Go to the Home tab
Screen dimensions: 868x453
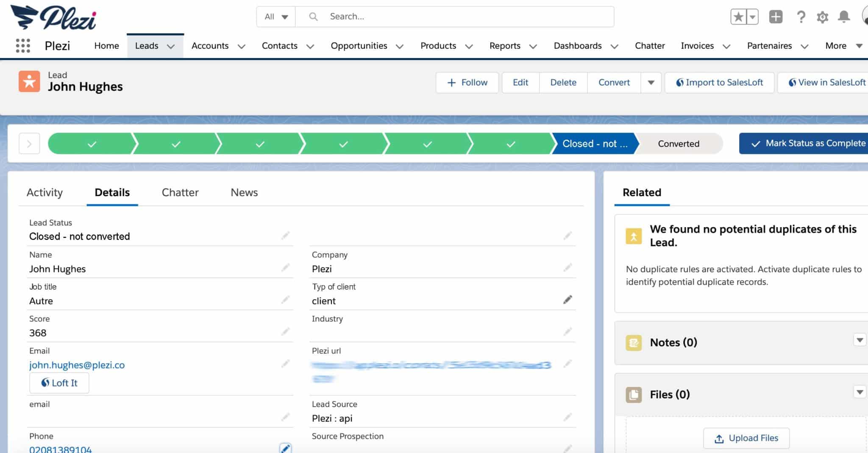click(106, 46)
